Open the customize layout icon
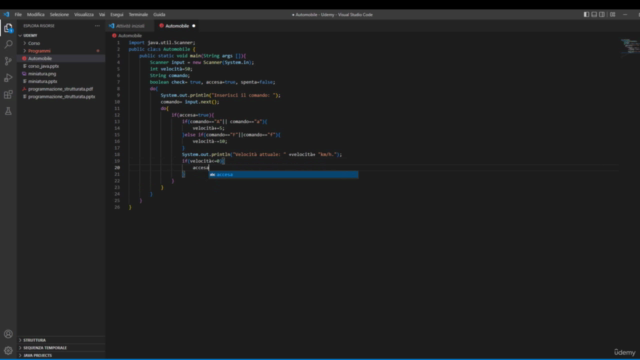The height and width of the screenshot is (360, 640). click(x=612, y=14)
